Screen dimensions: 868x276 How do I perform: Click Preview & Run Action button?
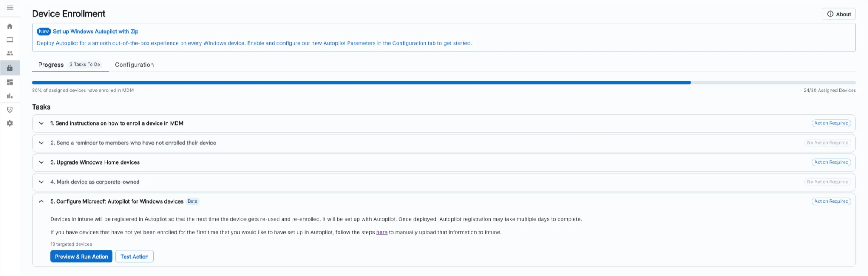click(x=81, y=257)
